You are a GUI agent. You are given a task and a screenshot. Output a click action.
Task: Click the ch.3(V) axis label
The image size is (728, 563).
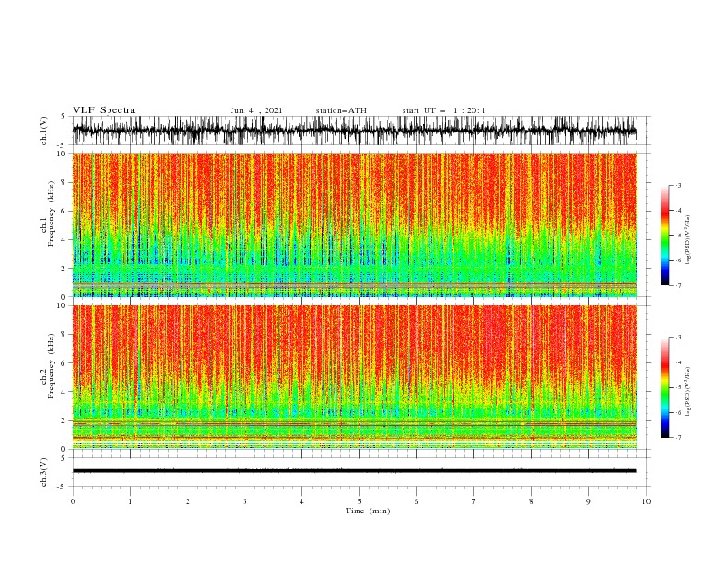click(44, 472)
